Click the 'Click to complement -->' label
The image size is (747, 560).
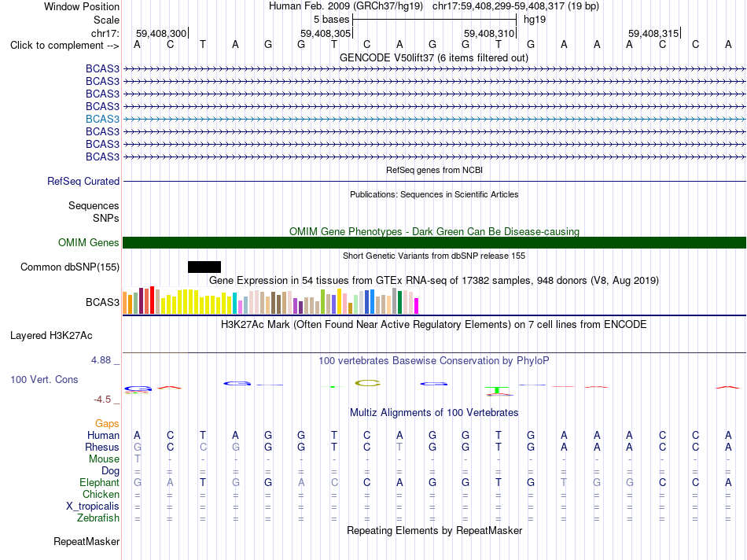point(64,46)
